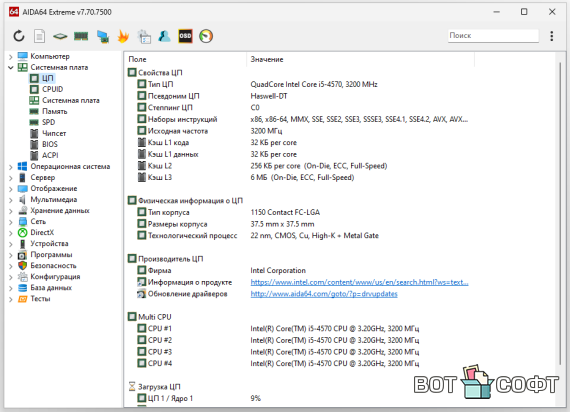Image resolution: width=570 pixels, height=412 pixels.
Task: Select CPUID in the sidebar tree
Action: 52,89
